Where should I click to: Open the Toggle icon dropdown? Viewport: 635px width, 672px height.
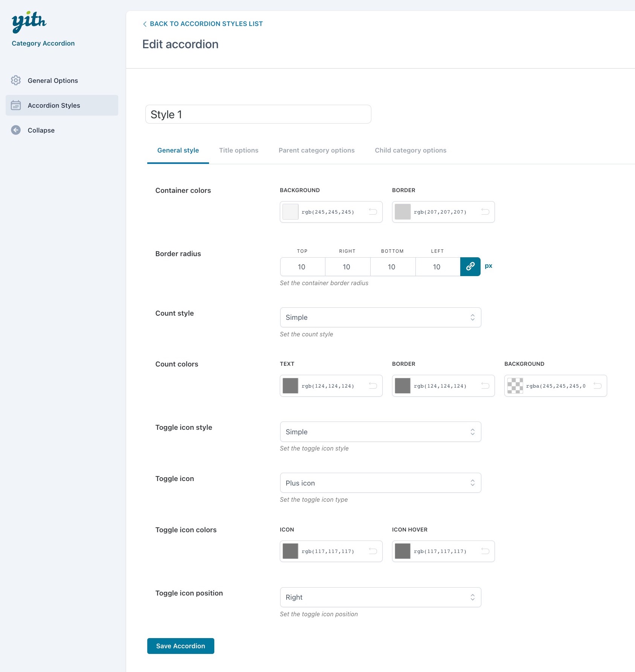tap(380, 483)
